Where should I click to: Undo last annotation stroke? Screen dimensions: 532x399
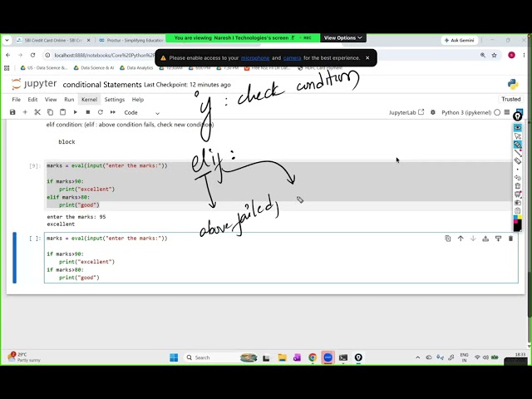point(517,177)
